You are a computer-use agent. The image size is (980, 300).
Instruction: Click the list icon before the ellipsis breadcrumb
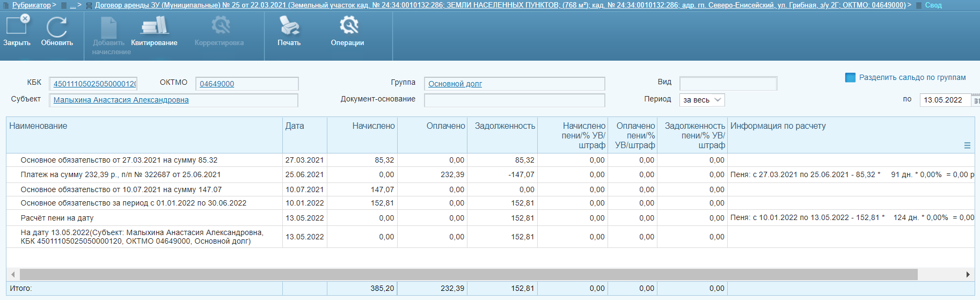[64, 5]
